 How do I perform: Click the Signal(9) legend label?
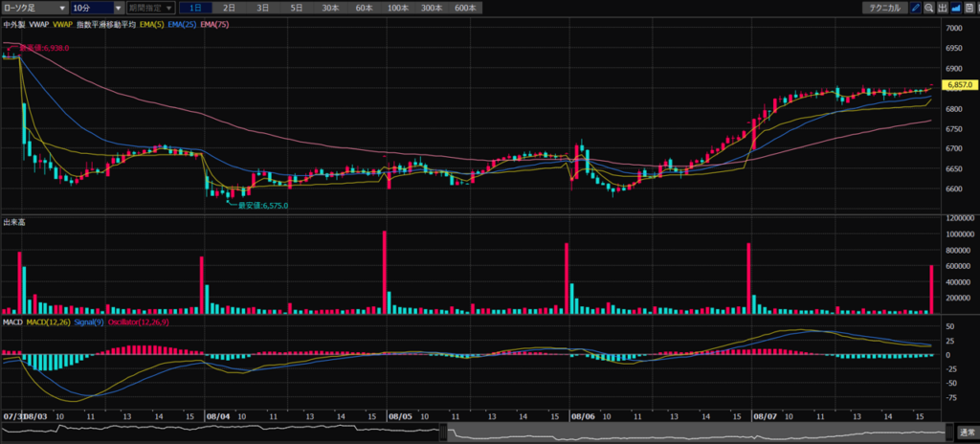(90, 322)
